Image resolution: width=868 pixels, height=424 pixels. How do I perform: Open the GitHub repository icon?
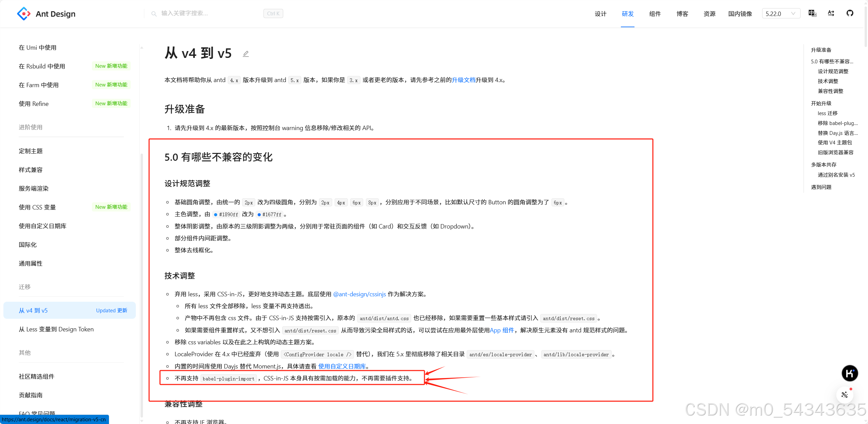[x=850, y=13]
